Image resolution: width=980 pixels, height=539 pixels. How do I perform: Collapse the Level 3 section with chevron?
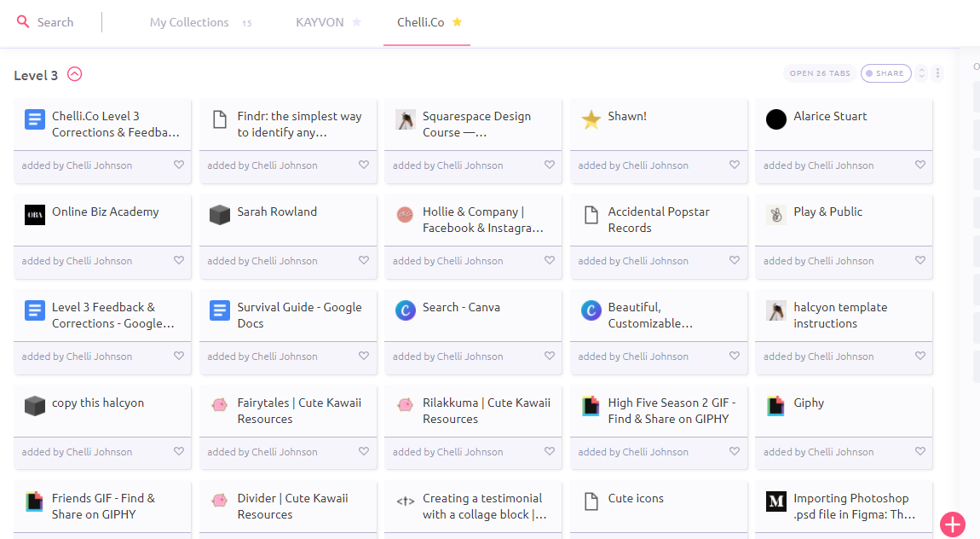click(74, 74)
